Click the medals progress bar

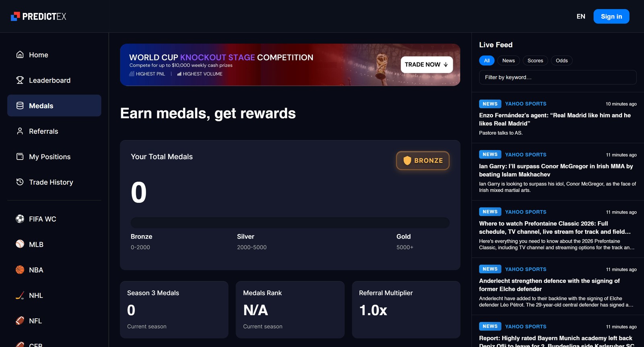[x=290, y=223]
